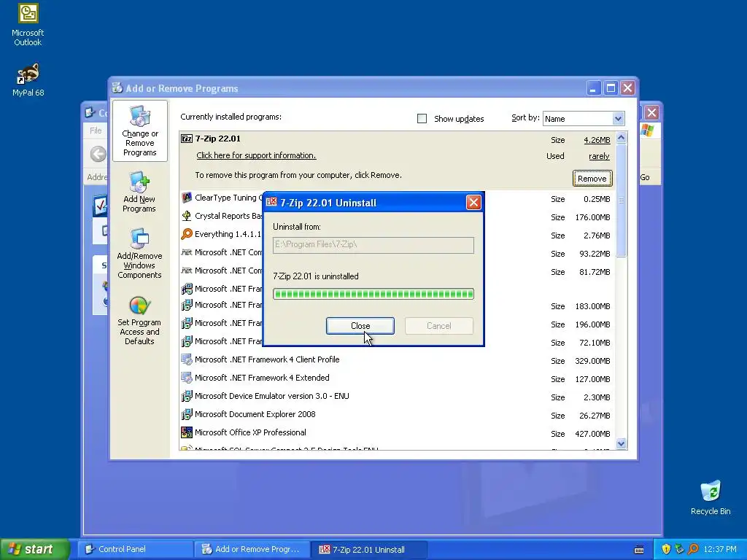The height and width of the screenshot is (560, 747).
Task: Click the security shield tray icon
Action: click(666, 549)
